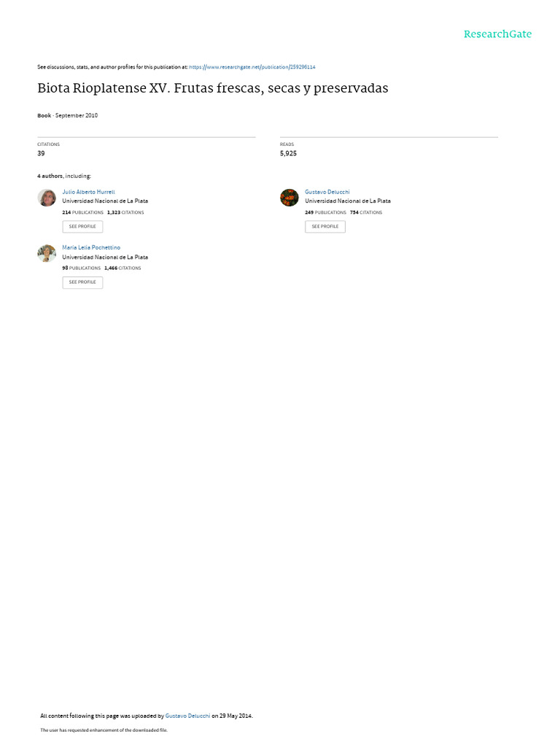The height and width of the screenshot is (747, 560).
Task: Click See Profile button under Gustavo Delucchi
Action: point(325,227)
